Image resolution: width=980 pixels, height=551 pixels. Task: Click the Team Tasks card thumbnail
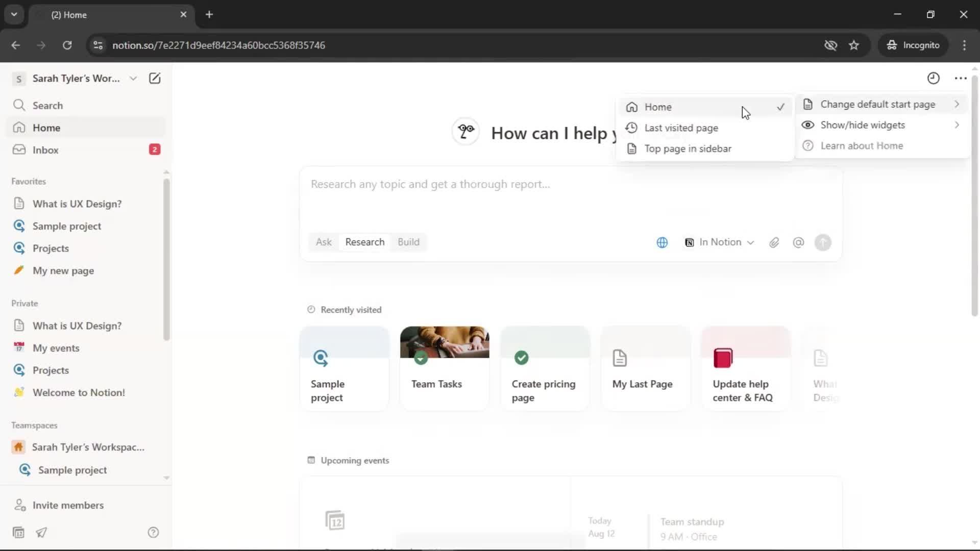(445, 342)
